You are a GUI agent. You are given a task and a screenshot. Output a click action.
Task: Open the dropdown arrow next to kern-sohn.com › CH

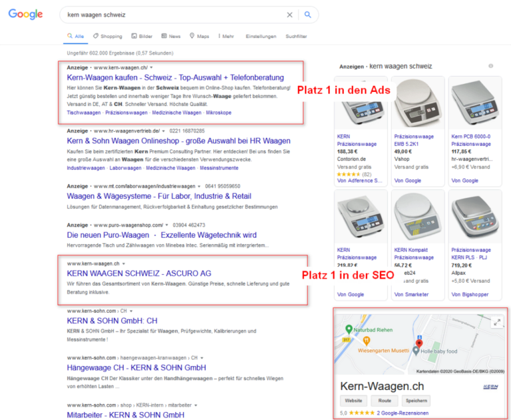(131, 311)
